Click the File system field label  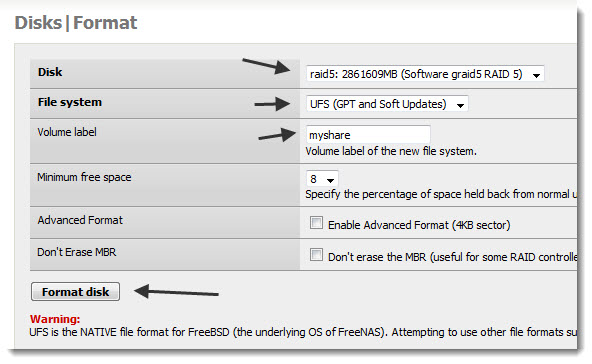coord(70,102)
